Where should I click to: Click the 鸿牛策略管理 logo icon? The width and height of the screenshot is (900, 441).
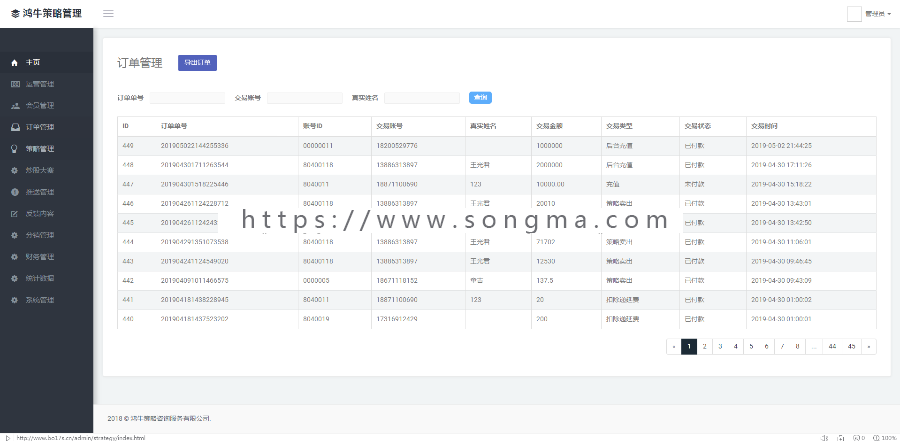point(15,14)
